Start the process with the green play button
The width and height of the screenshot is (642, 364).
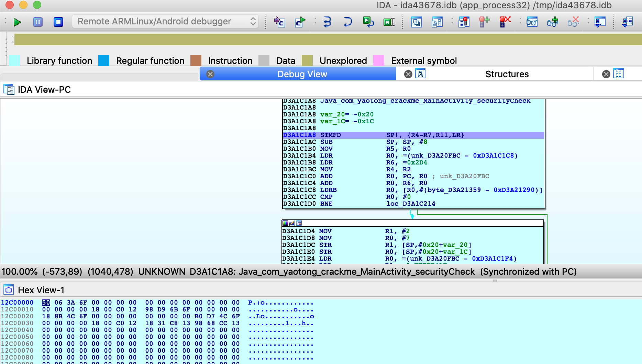pos(17,22)
